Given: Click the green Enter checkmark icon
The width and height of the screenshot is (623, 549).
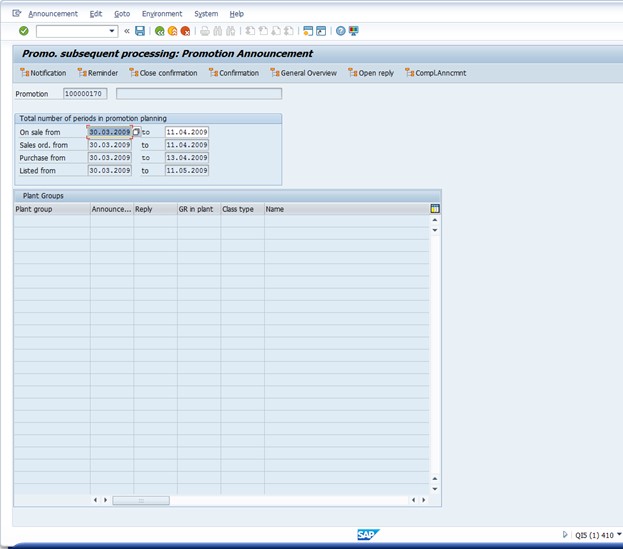Looking at the screenshot, I should click(x=24, y=31).
